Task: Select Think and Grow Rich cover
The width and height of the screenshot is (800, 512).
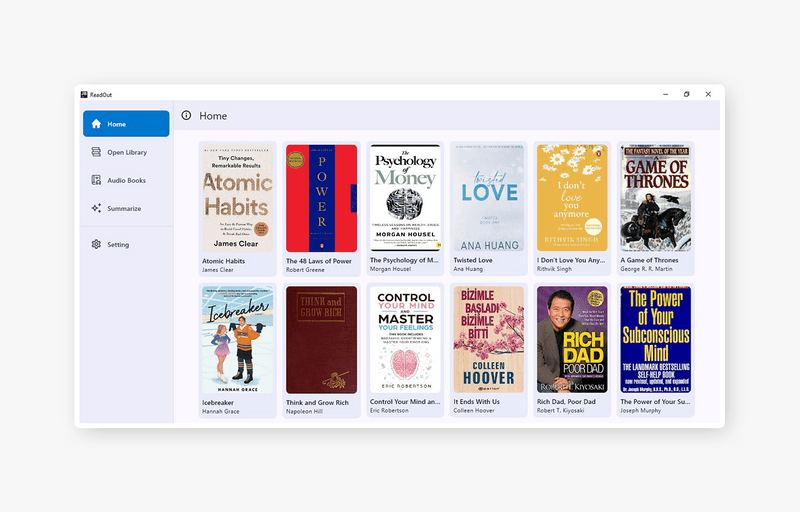Action: point(321,340)
